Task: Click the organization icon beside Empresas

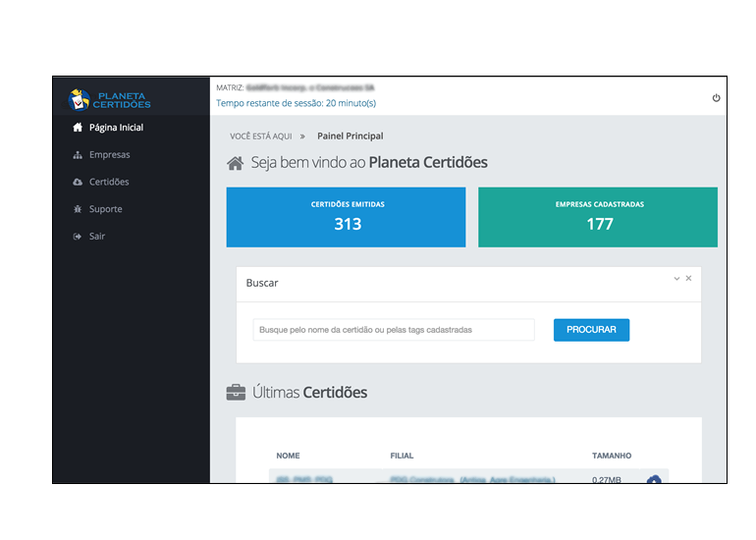Action: point(78,155)
